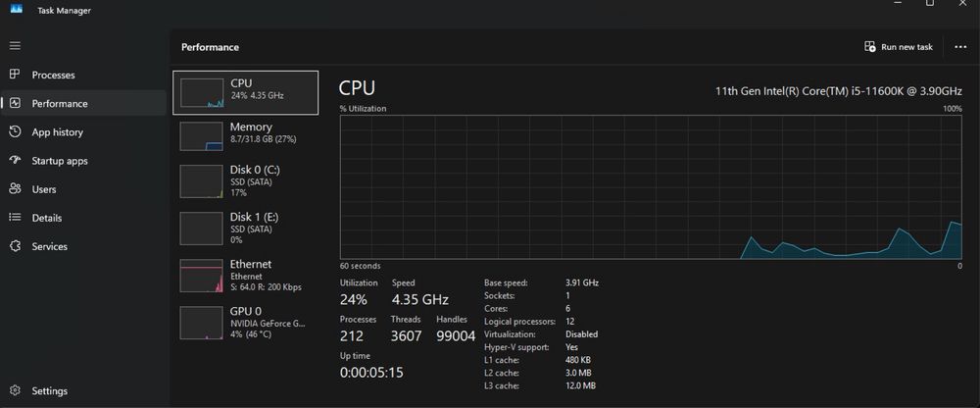
Task: Click the Base speed 3.91 GHz value
Action: (582, 282)
